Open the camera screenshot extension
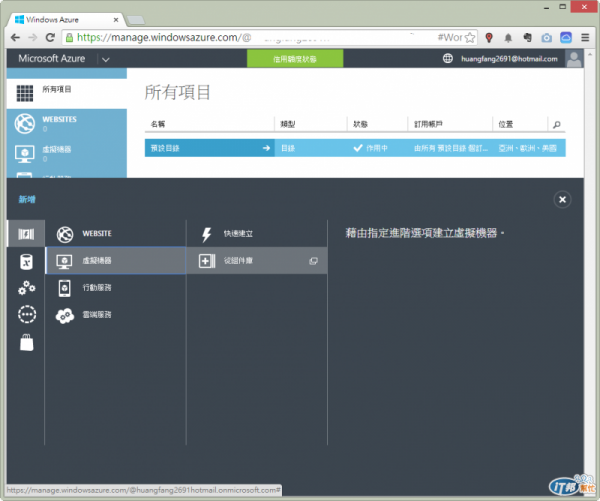The height and width of the screenshot is (501, 600). point(546,38)
